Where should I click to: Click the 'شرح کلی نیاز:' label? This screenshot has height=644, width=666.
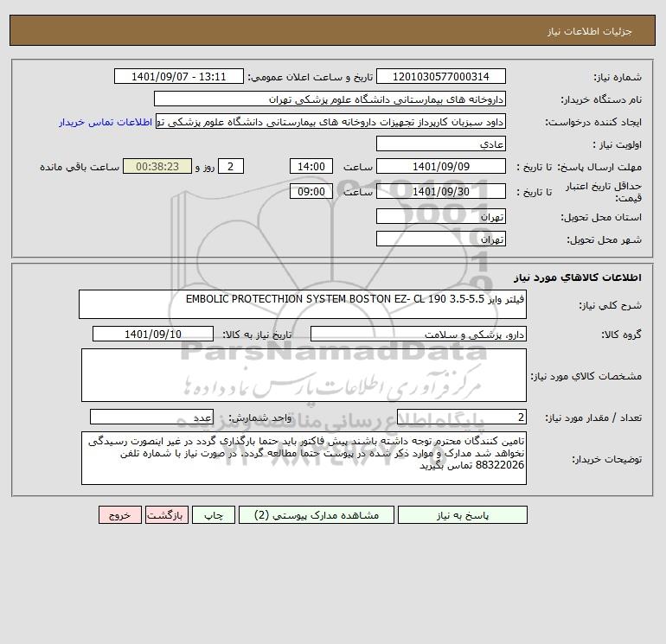pos(611,305)
